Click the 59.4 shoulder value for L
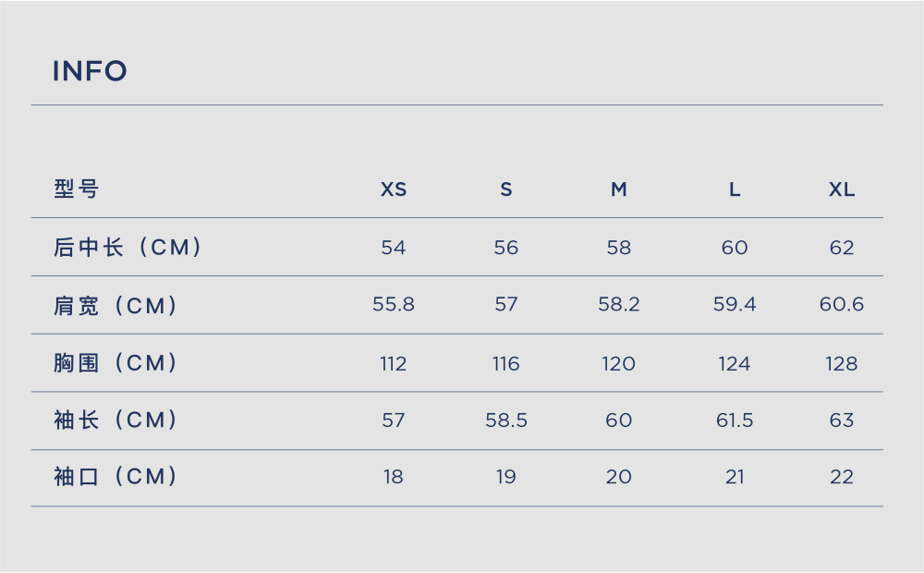924x573 pixels. coord(735,304)
